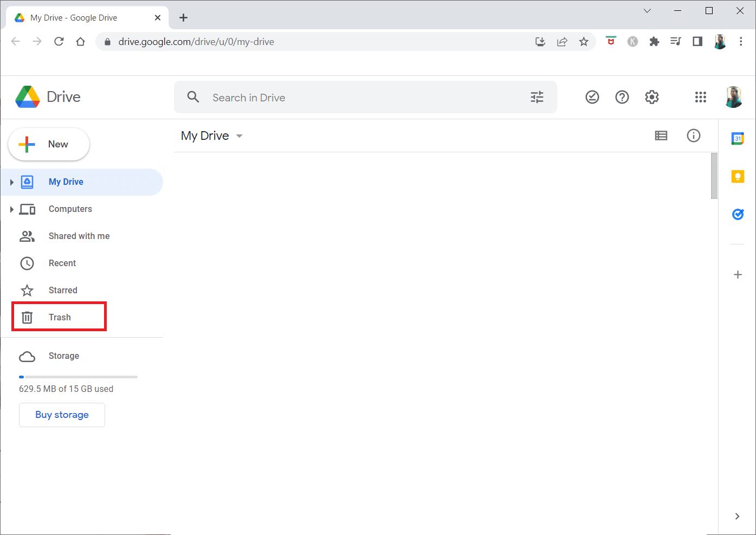Share this page from address bar
Image resolution: width=756 pixels, height=535 pixels.
(x=562, y=42)
